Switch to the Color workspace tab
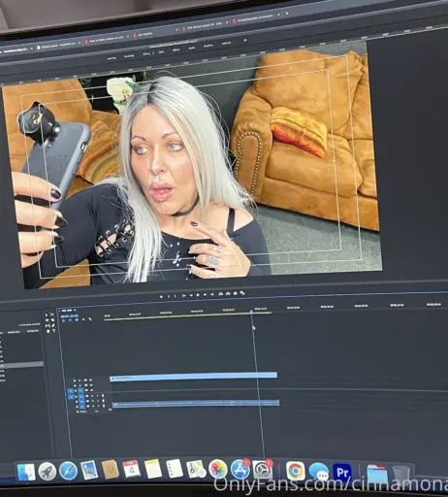This screenshot has height=497, width=448. 161,51
